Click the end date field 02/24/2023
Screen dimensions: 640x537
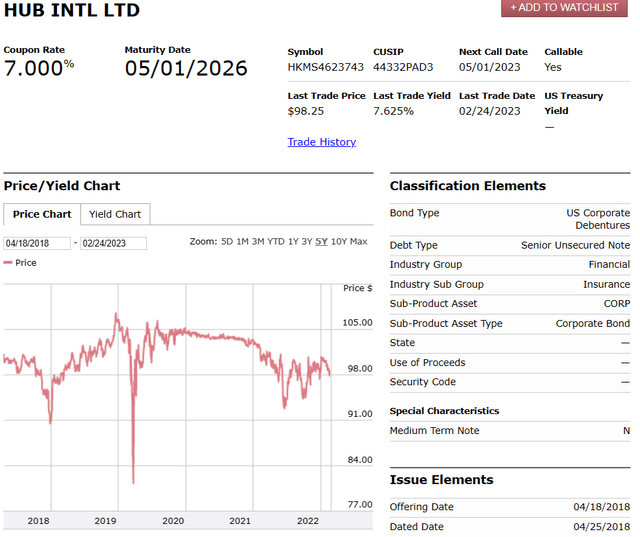point(113,244)
